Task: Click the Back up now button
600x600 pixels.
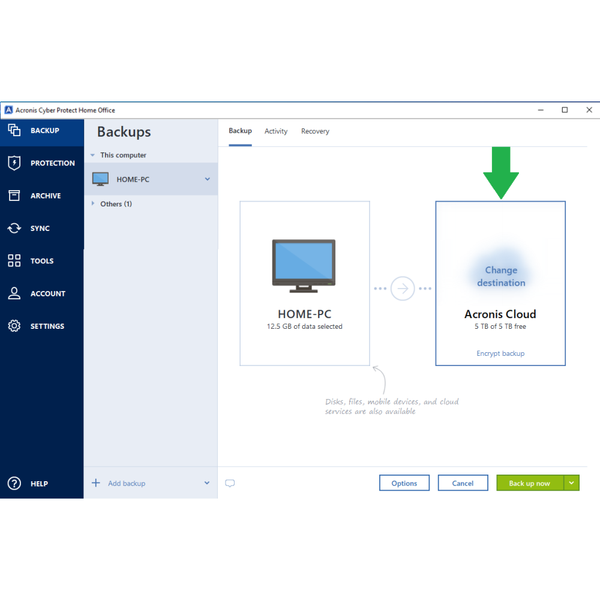Action: pyautogui.click(x=530, y=483)
